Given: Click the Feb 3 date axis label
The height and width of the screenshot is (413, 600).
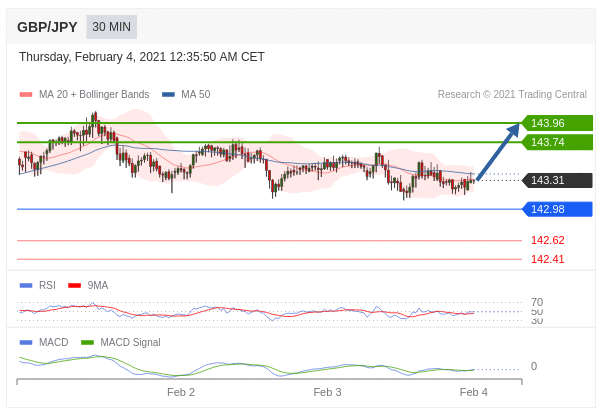Looking at the screenshot, I should 327,392.
